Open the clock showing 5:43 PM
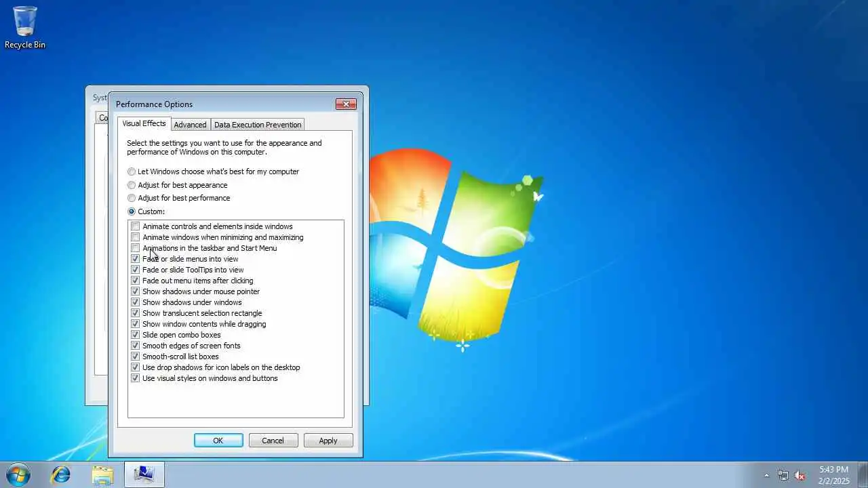The width and height of the screenshot is (868, 488). point(833,474)
